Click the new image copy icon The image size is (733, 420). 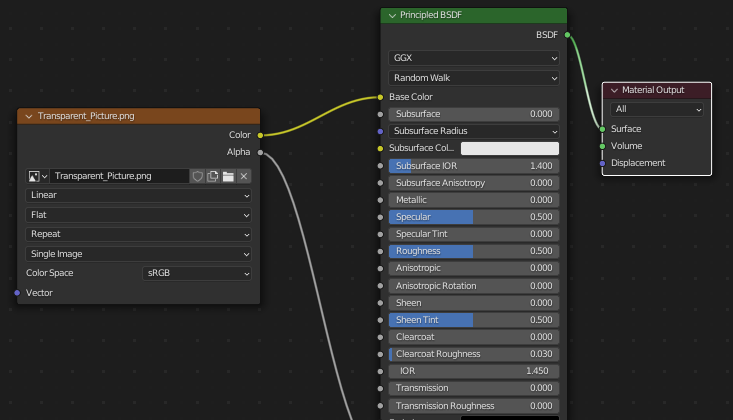(213, 176)
